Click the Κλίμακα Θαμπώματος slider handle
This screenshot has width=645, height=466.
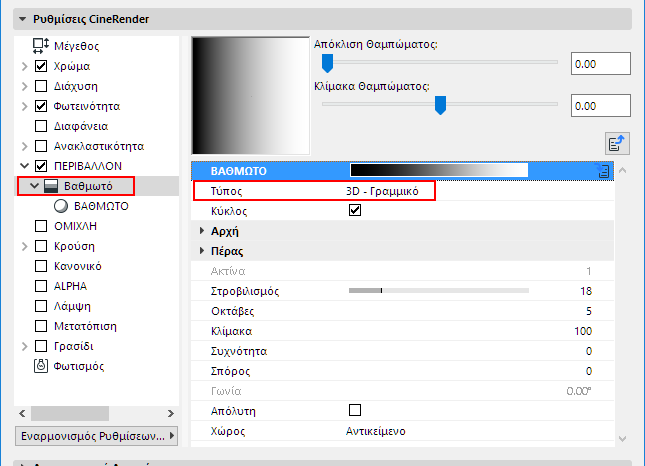[x=440, y=105]
